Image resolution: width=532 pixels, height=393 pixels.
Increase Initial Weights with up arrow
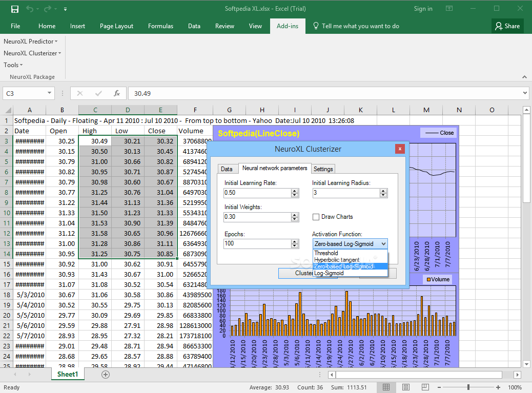coord(295,215)
